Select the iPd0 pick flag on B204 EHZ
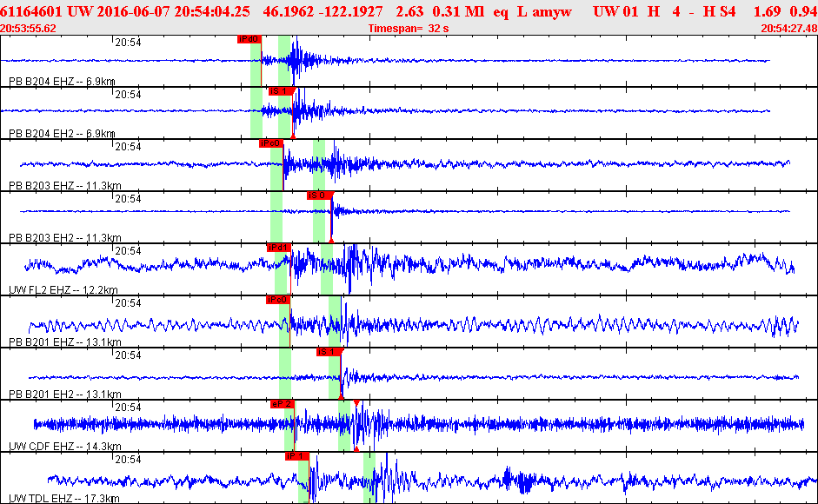Screen dimensions: 818x504 [249, 39]
